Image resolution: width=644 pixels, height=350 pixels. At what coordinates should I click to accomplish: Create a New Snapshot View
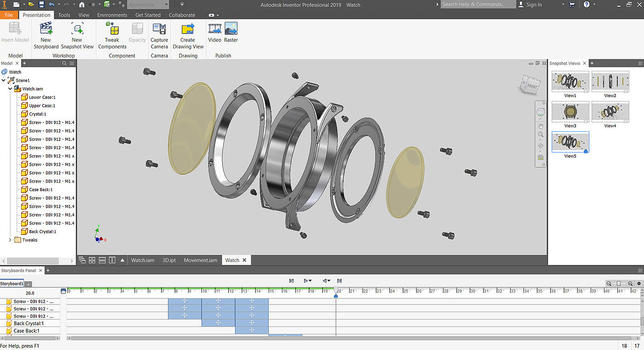tap(77, 29)
